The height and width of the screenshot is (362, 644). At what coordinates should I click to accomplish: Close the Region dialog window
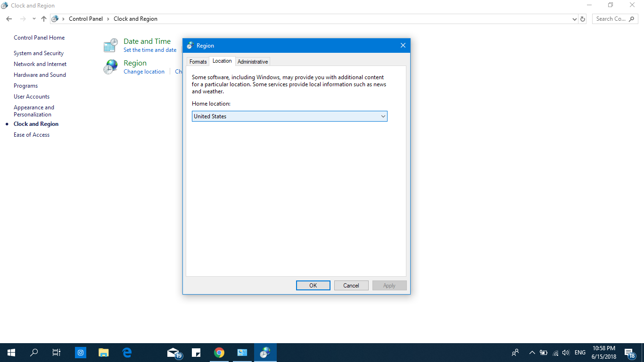tap(403, 45)
